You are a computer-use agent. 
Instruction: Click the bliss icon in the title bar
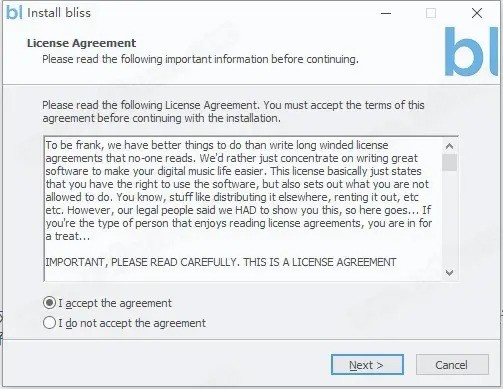pyautogui.click(x=14, y=13)
